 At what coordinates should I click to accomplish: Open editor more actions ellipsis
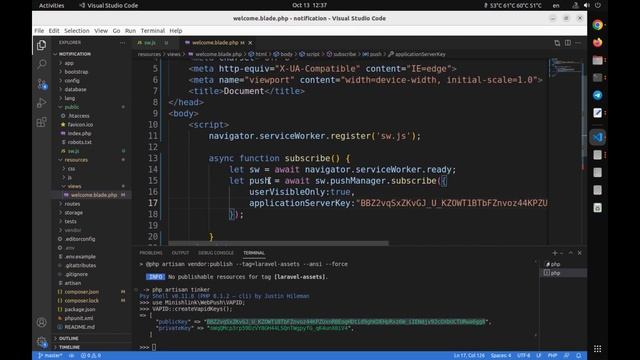click(578, 43)
